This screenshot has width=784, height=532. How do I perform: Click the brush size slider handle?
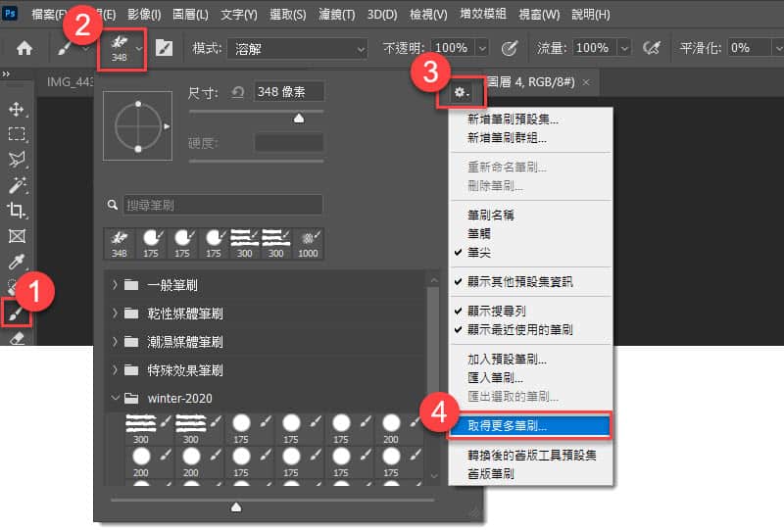click(x=299, y=118)
